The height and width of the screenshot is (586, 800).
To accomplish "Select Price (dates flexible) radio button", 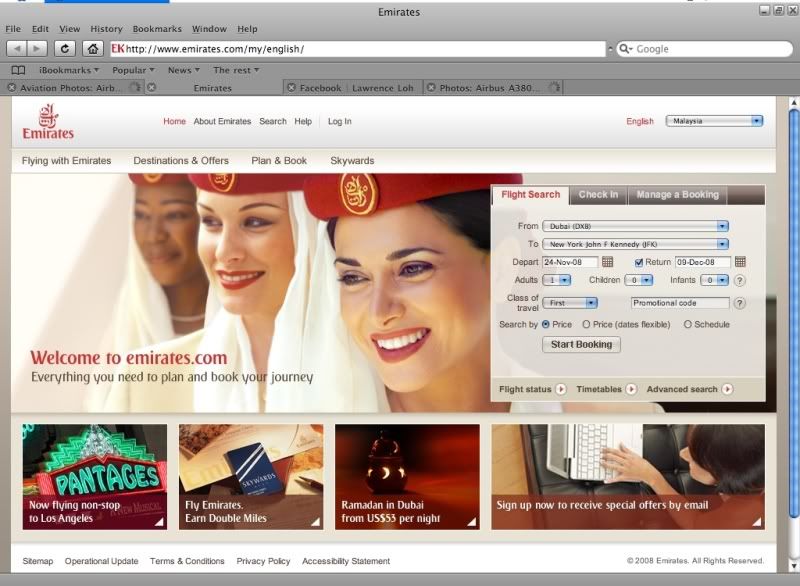I will [586, 324].
